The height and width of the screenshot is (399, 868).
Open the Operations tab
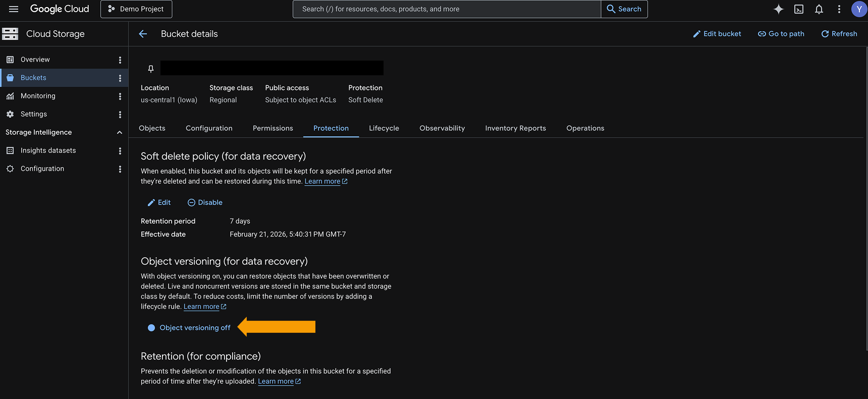[x=585, y=128]
